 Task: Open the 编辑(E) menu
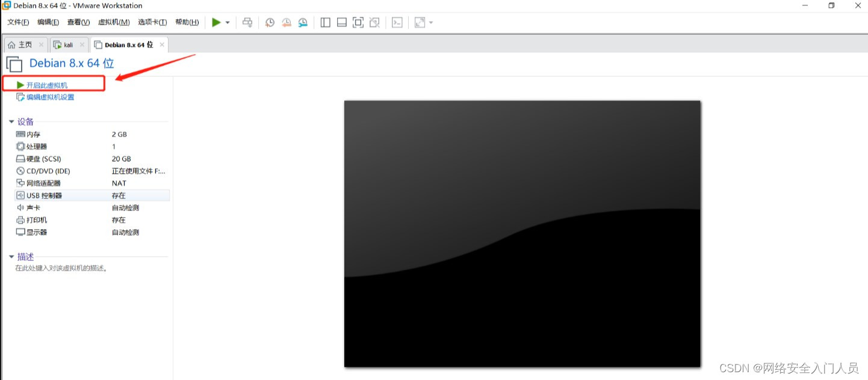48,22
